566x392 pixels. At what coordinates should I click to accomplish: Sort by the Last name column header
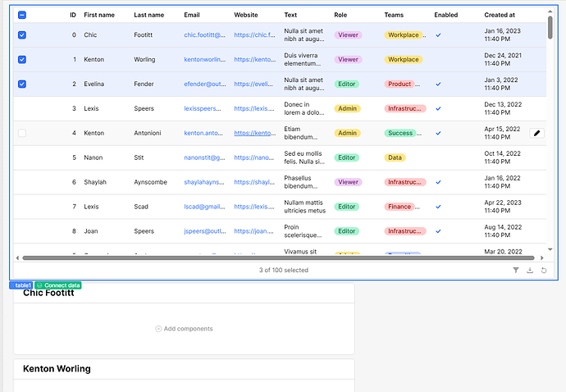coord(148,15)
